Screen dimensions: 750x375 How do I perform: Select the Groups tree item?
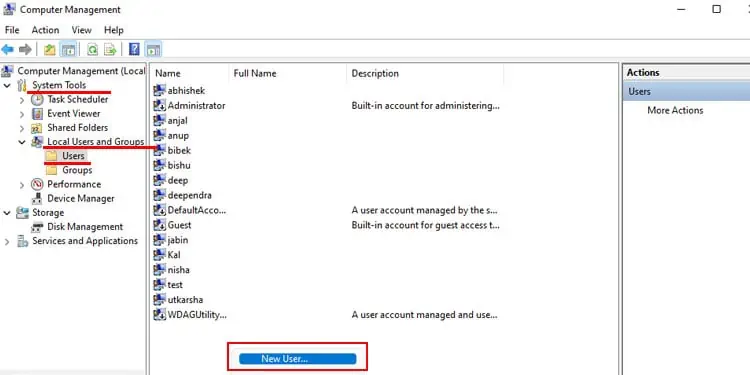coord(77,170)
